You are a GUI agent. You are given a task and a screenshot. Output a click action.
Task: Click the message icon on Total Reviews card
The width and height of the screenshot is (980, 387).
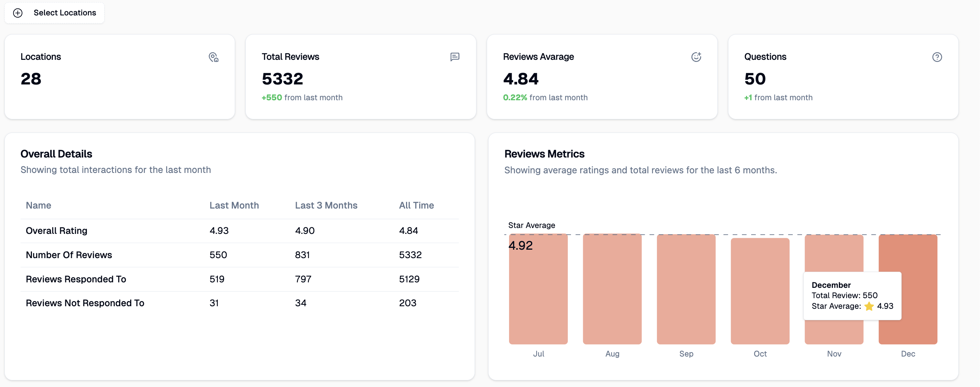[x=455, y=57]
